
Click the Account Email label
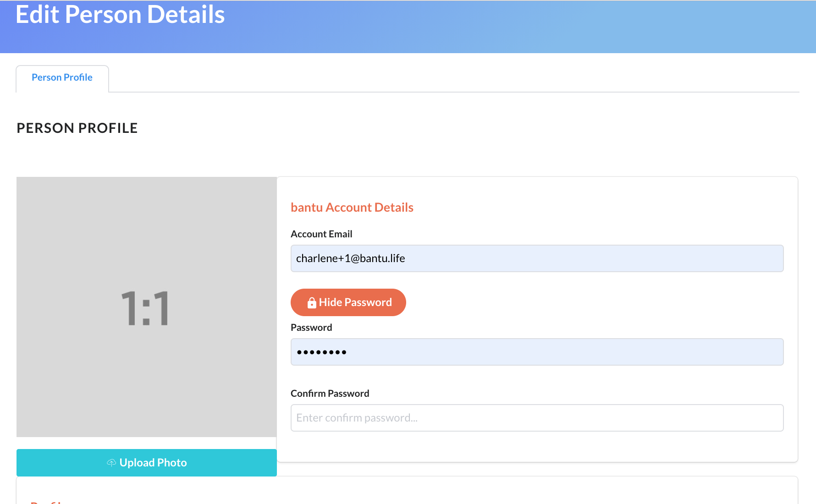(321, 234)
